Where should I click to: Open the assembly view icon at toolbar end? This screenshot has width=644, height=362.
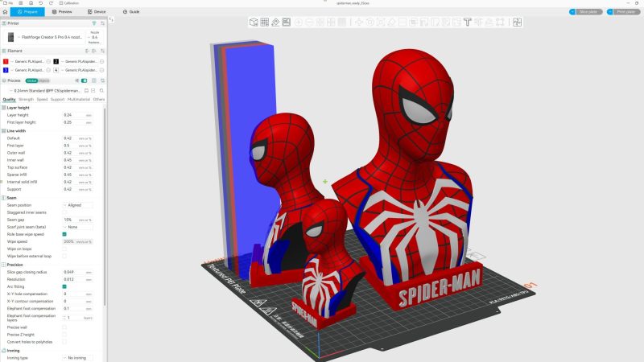(517, 23)
